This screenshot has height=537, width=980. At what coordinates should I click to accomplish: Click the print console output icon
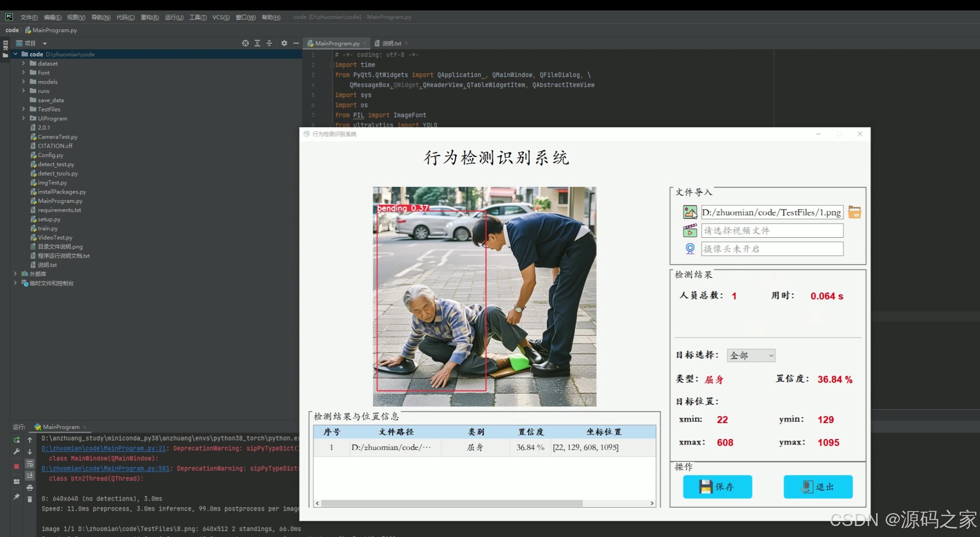point(30,487)
